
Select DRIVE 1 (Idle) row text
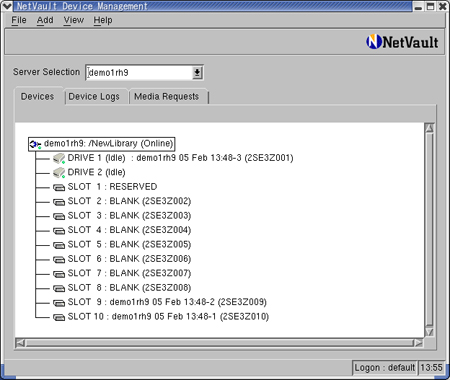tap(180, 158)
